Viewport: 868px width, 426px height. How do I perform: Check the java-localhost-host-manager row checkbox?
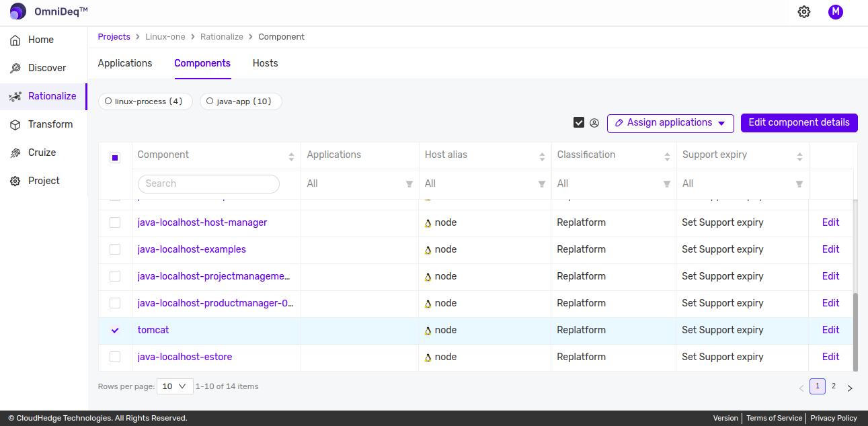[x=115, y=222]
